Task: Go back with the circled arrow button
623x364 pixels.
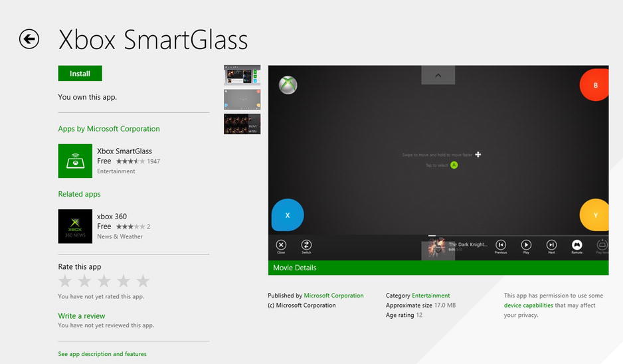Action: tap(29, 39)
